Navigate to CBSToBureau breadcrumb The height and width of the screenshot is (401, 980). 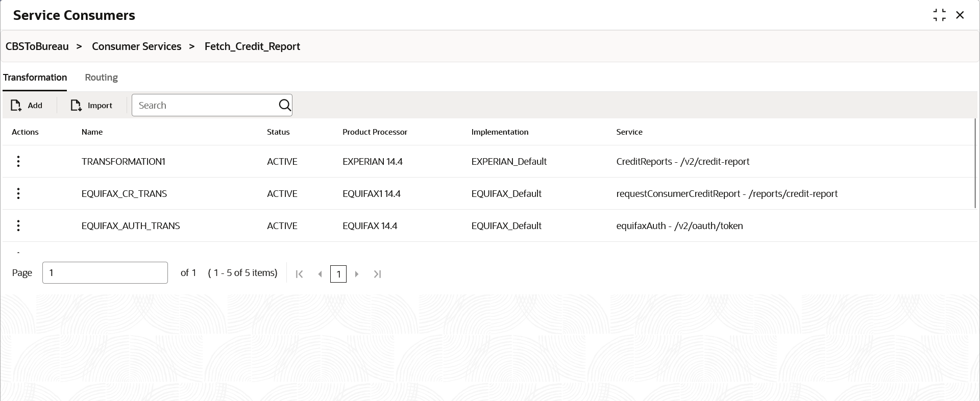(x=37, y=46)
